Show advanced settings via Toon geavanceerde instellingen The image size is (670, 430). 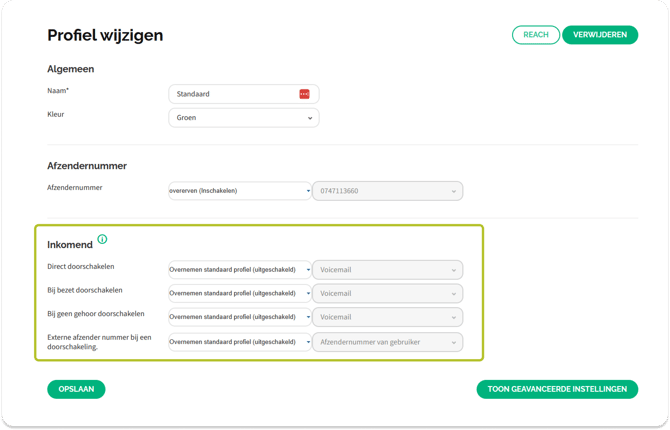pyautogui.click(x=557, y=389)
